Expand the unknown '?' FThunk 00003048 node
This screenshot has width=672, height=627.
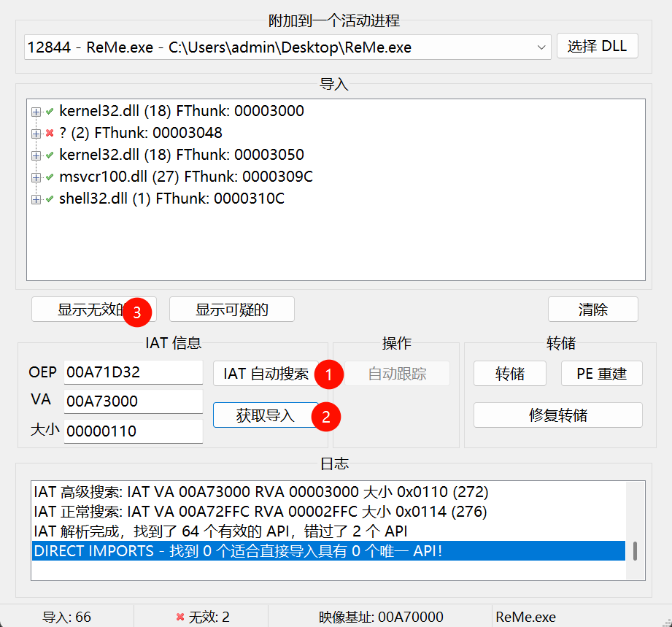point(36,134)
